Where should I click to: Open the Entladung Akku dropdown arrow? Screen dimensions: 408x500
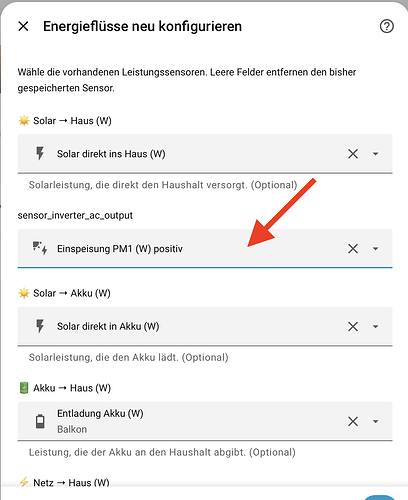pyautogui.click(x=376, y=421)
